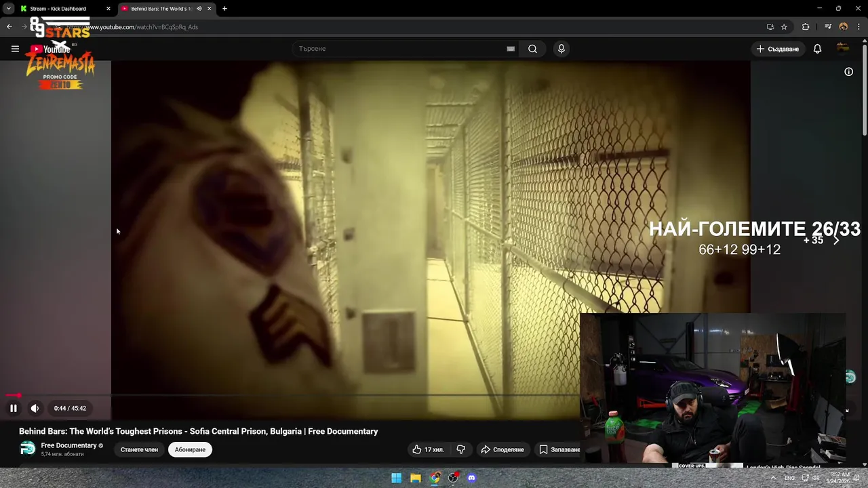The height and width of the screenshot is (488, 868).
Task: Expand the system tray hidden icons
Action: click(x=773, y=478)
